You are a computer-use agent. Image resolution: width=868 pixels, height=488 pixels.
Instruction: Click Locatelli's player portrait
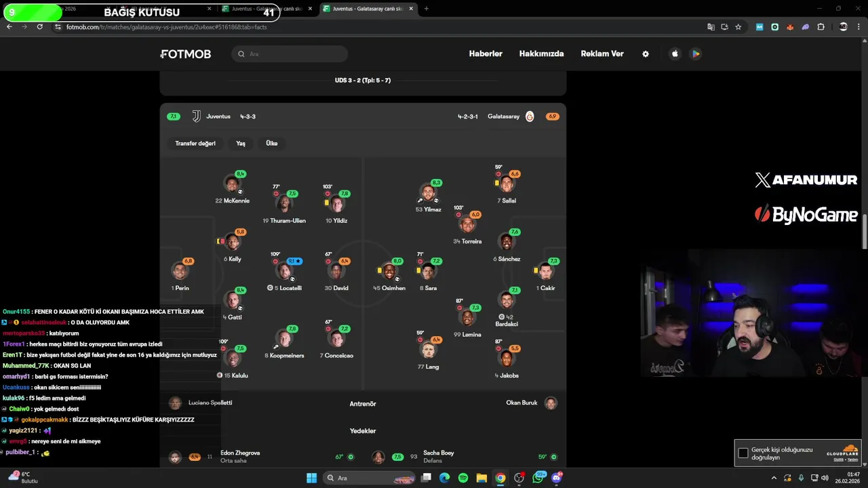tap(284, 272)
